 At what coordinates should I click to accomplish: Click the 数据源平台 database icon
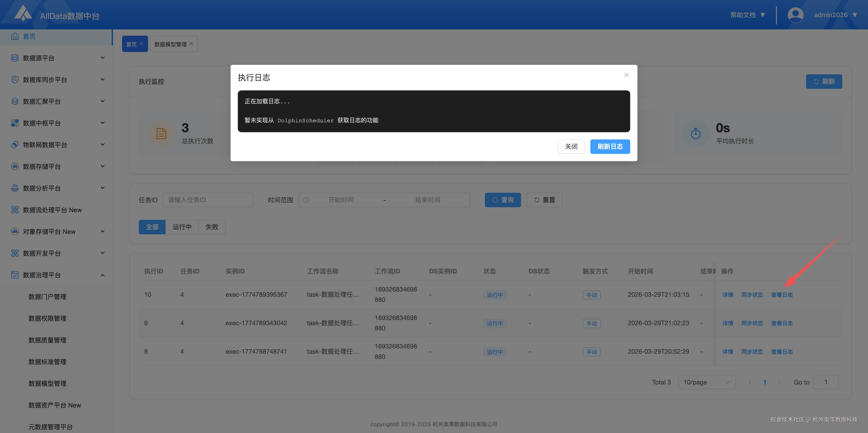tap(15, 58)
